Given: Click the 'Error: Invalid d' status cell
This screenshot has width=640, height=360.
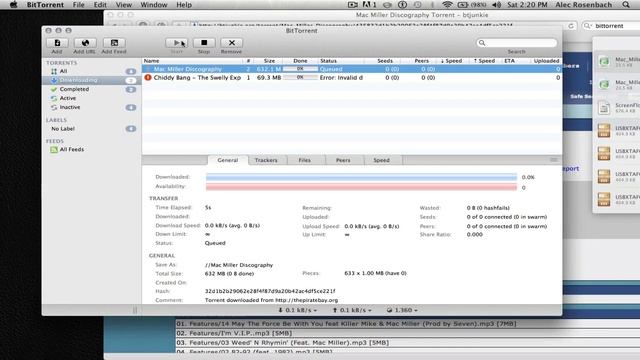Looking at the screenshot, I should coord(341,78).
